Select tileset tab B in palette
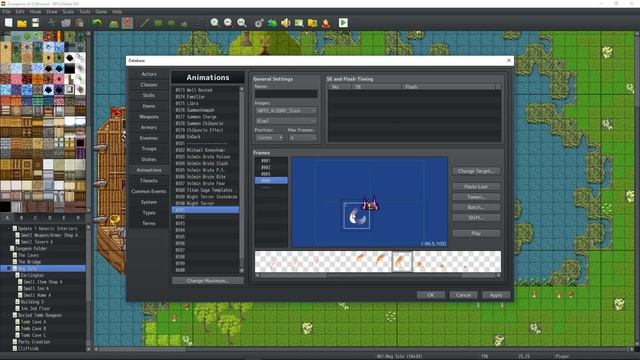Image resolution: width=640 pixels, height=360 pixels. coord(21,218)
